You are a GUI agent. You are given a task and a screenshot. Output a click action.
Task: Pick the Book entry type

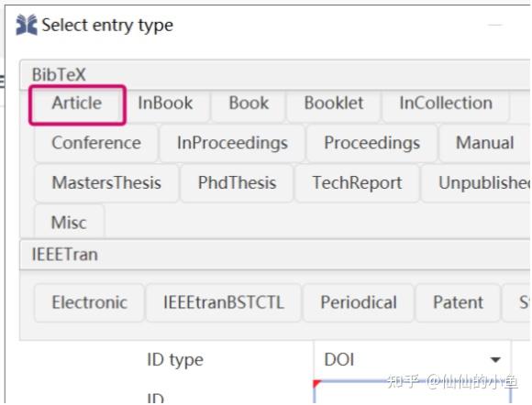249,104
